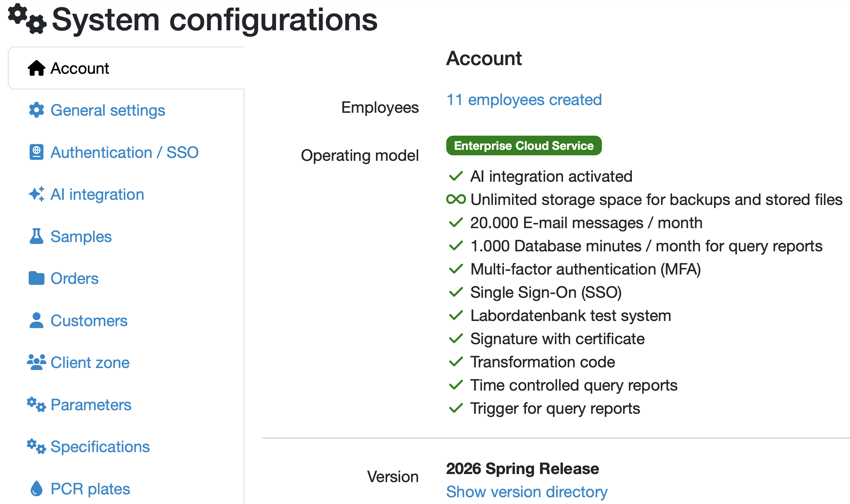Navigate to the Specifications section

tap(100, 447)
